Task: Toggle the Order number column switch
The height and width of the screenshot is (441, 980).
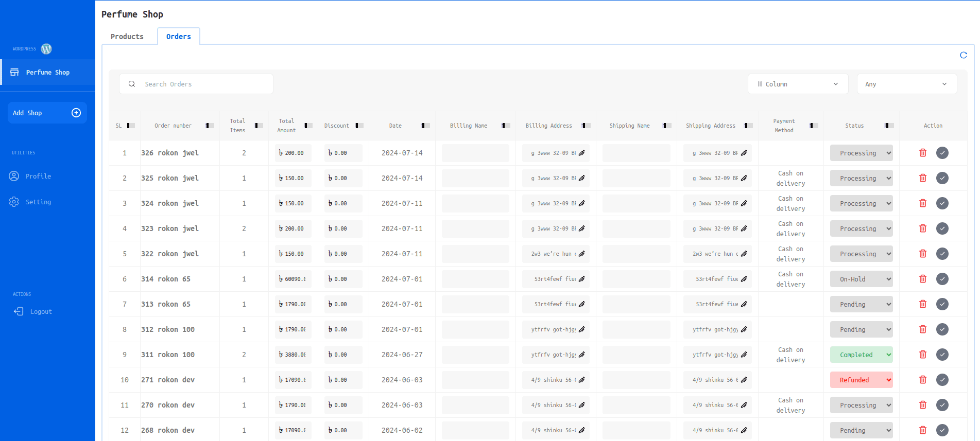Action: pos(210,126)
